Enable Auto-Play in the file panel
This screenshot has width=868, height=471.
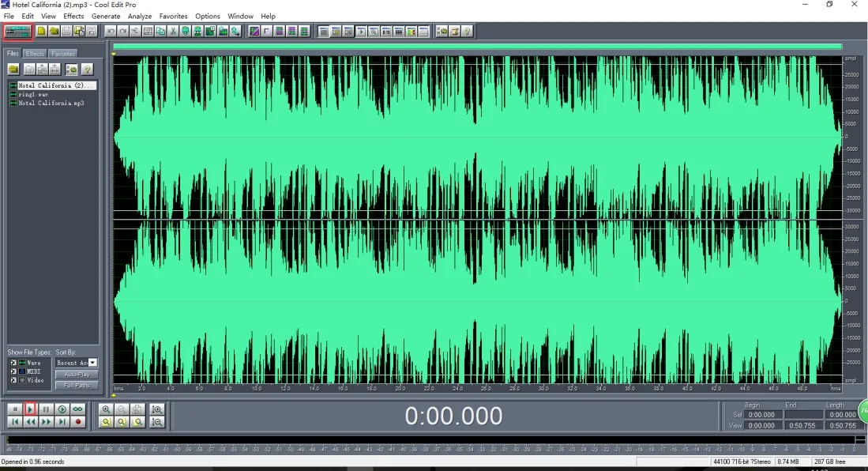coord(77,374)
